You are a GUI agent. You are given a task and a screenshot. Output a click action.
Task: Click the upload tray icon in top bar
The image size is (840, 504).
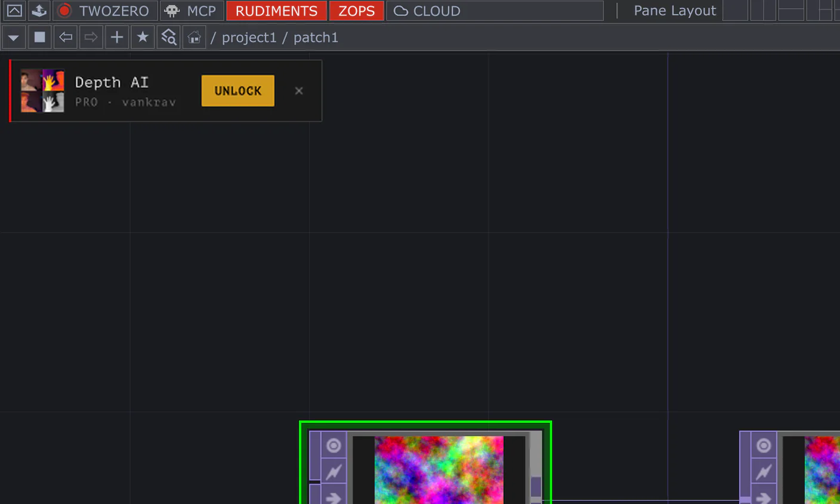point(39,11)
